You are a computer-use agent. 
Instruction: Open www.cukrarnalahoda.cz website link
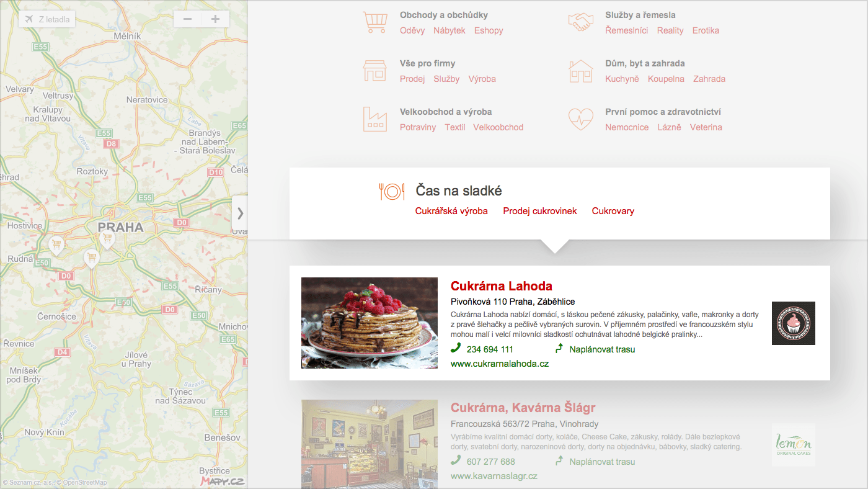pyautogui.click(x=500, y=364)
